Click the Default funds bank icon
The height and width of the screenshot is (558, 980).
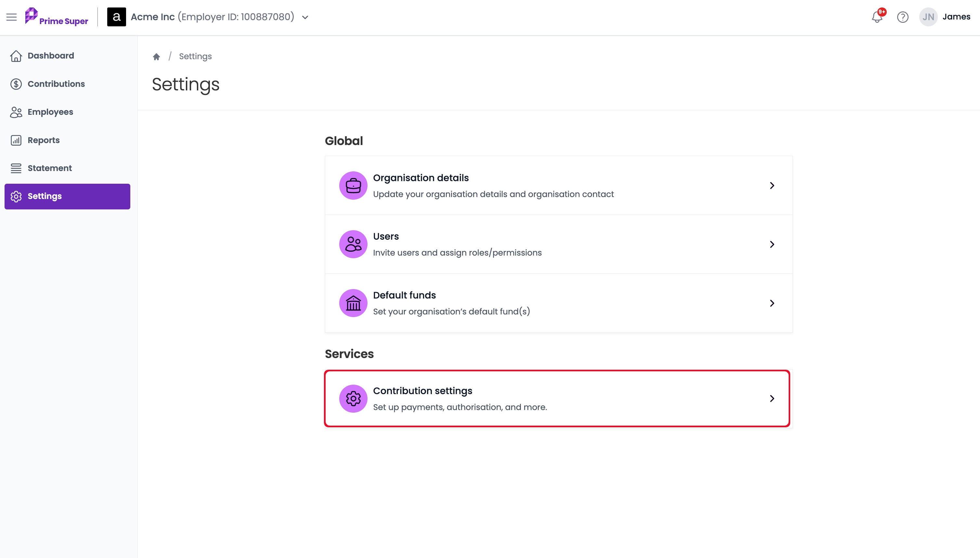tap(353, 303)
